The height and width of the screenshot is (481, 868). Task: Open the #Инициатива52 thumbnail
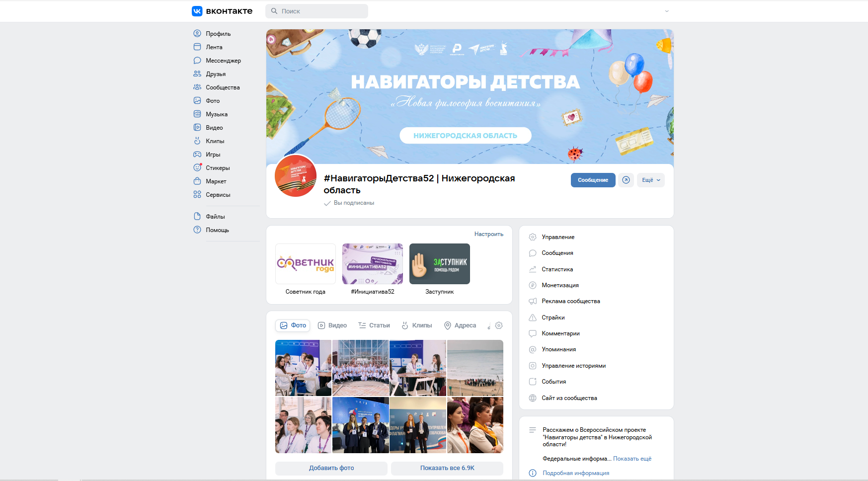pos(373,264)
